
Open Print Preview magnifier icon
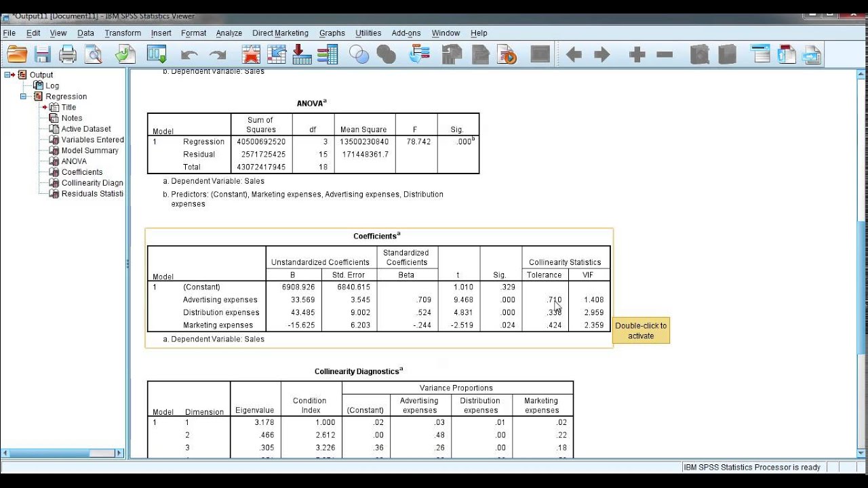(93, 55)
